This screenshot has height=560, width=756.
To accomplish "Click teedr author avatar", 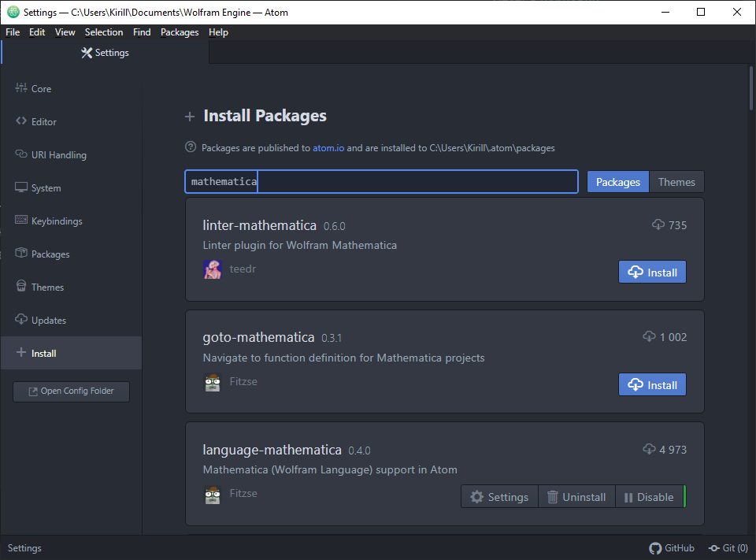I will pyautogui.click(x=213, y=269).
